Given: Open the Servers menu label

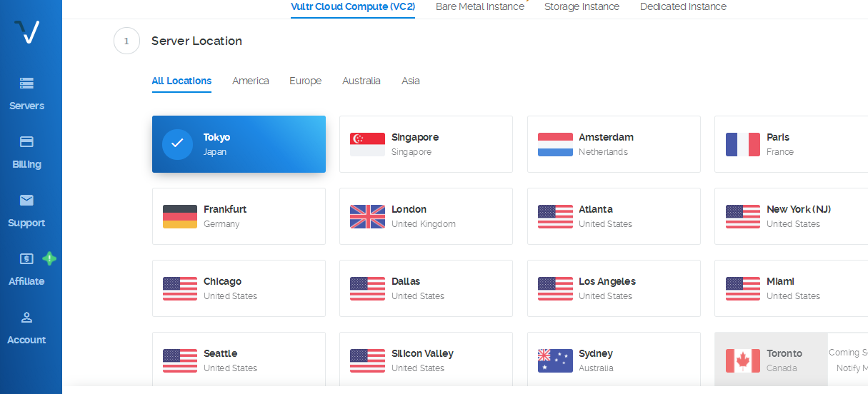Looking at the screenshot, I should pos(26,106).
